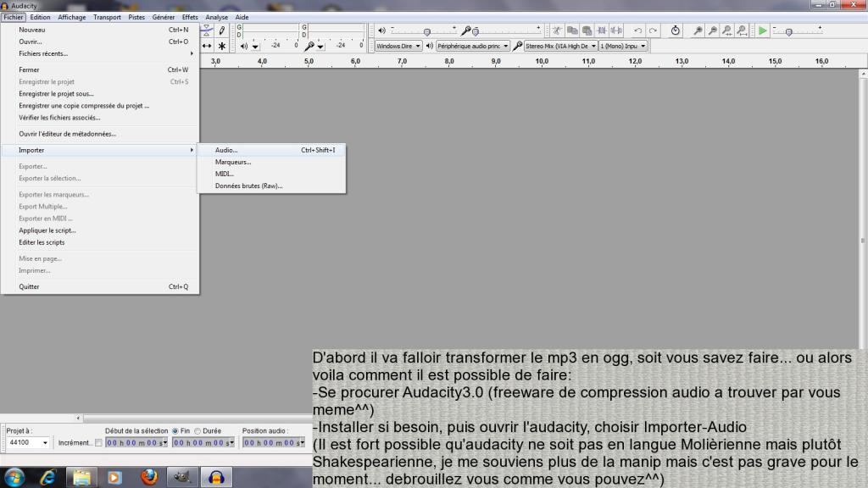Screen dimensions: 868x488
Task: Launch Internet Explorer from taskbar
Action: pyautogui.click(x=48, y=477)
